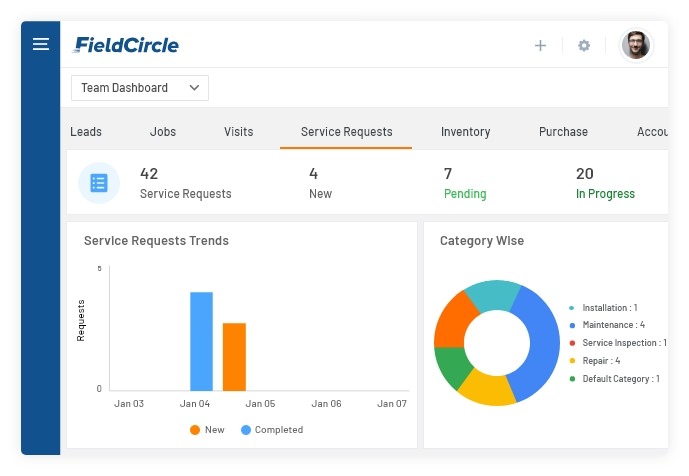This screenshot has width=689, height=476.
Task: Click the blue donut chart segment
Action: (543, 341)
